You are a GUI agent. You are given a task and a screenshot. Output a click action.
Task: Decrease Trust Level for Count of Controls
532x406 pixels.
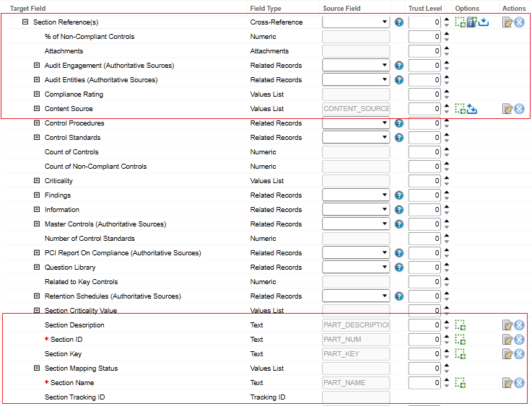pyautogui.click(x=447, y=155)
